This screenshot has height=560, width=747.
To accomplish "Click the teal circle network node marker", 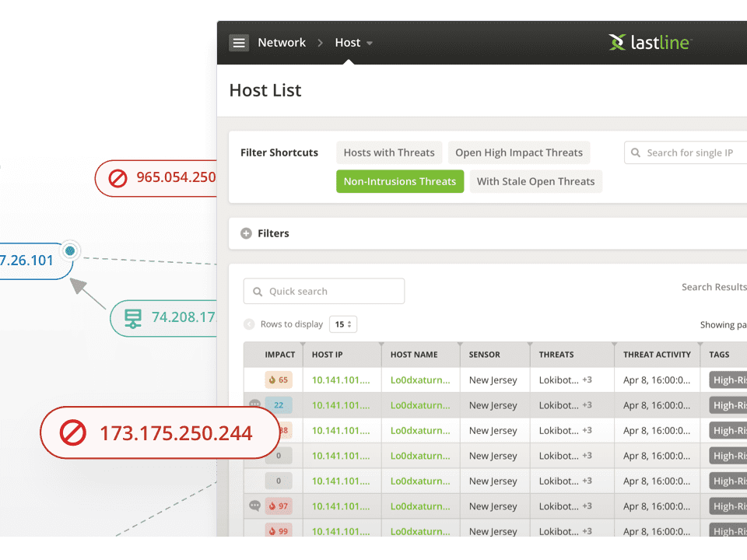I will coord(71,250).
